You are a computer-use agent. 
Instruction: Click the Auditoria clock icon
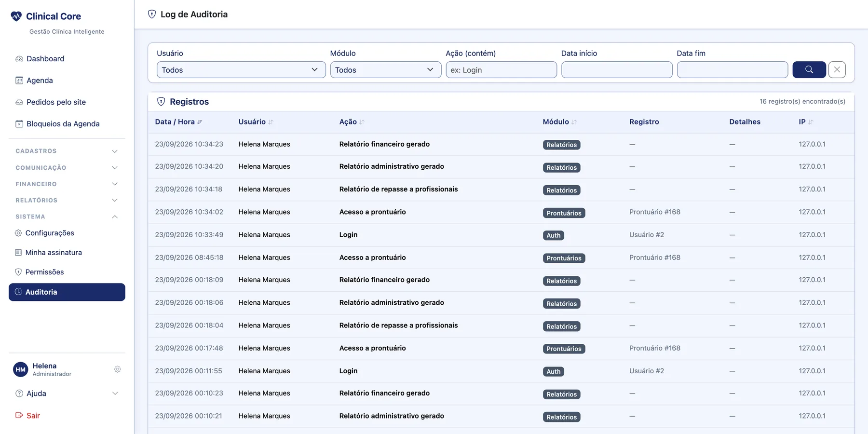pyautogui.click(x=18, y=292)
